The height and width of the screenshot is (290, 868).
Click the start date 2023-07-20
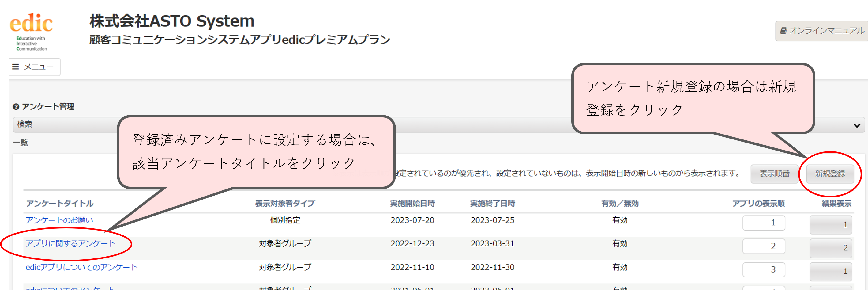412,220
